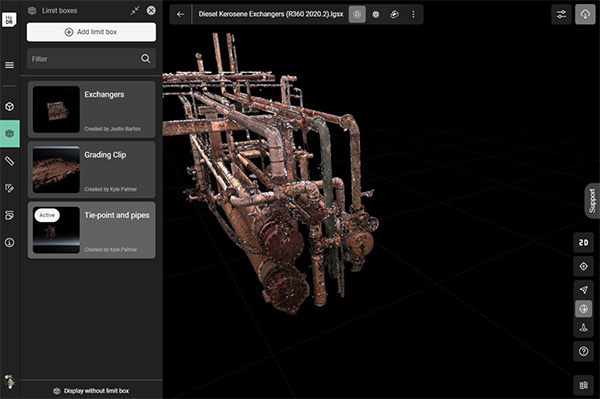
Task: Click the recenter target icon
Action: 584,266
